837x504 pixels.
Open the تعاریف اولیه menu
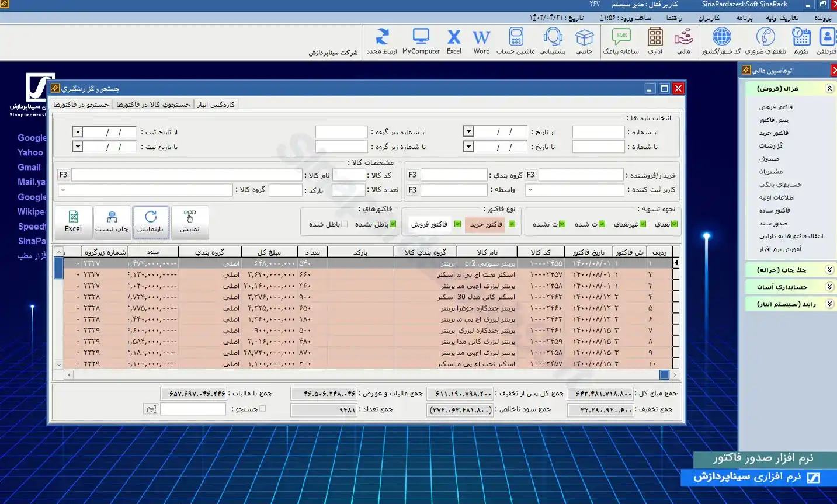tap(782, 18)
